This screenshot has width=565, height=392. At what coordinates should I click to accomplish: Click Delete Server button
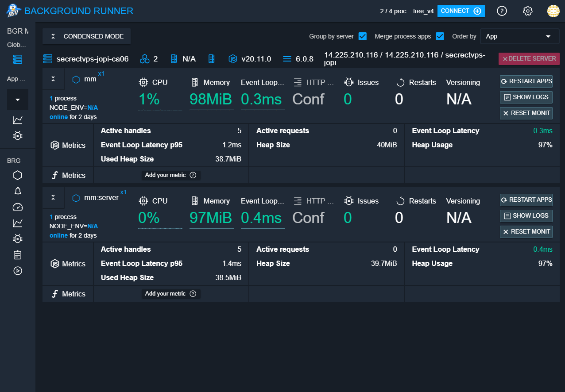coord(529,58)
